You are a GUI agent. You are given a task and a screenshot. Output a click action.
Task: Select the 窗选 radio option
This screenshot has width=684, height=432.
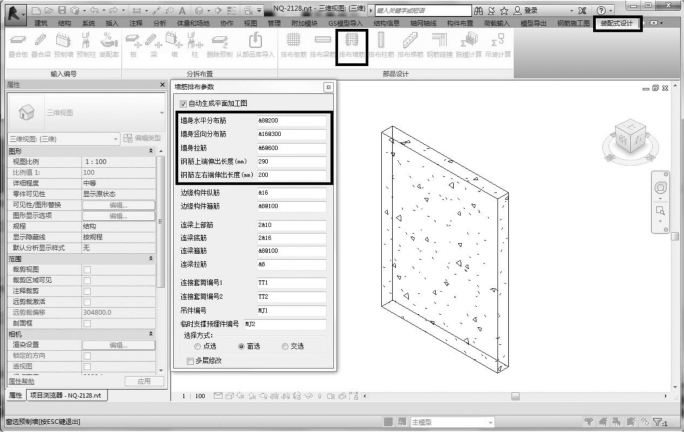tap(241, 346)
